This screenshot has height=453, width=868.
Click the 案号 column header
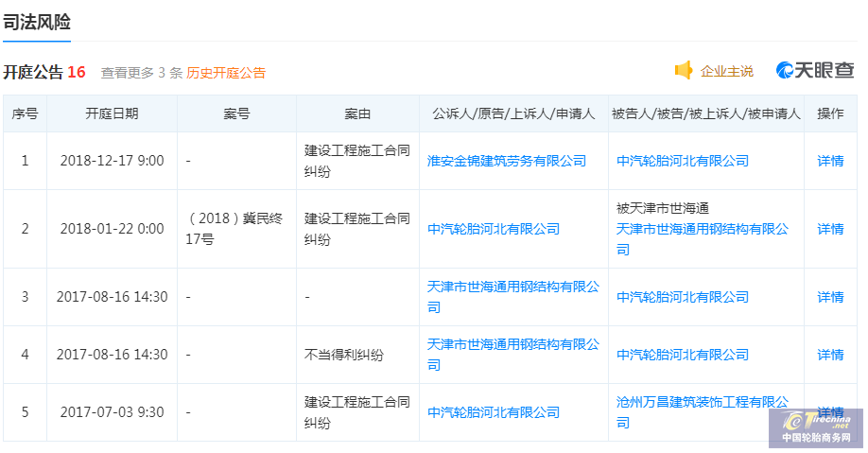236,113
